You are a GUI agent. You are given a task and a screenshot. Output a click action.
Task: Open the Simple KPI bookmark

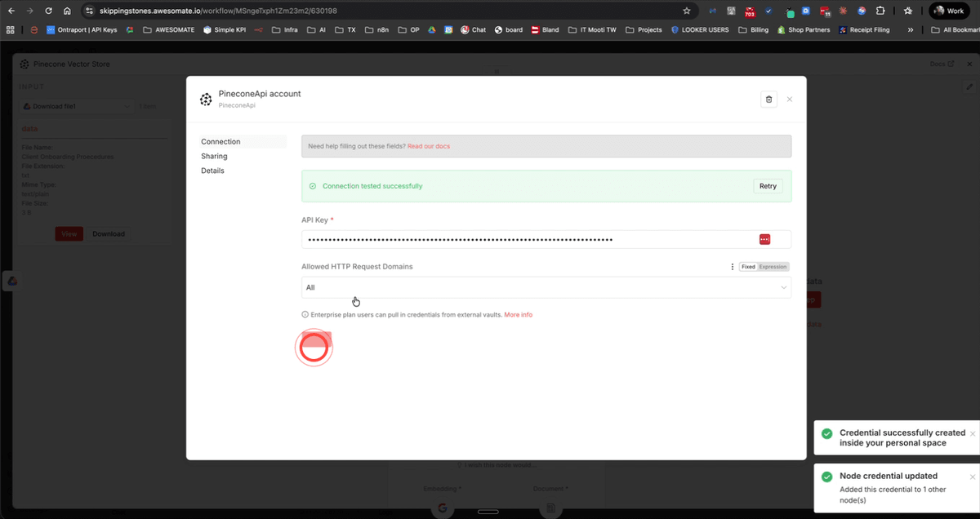[x=223, y=29]
